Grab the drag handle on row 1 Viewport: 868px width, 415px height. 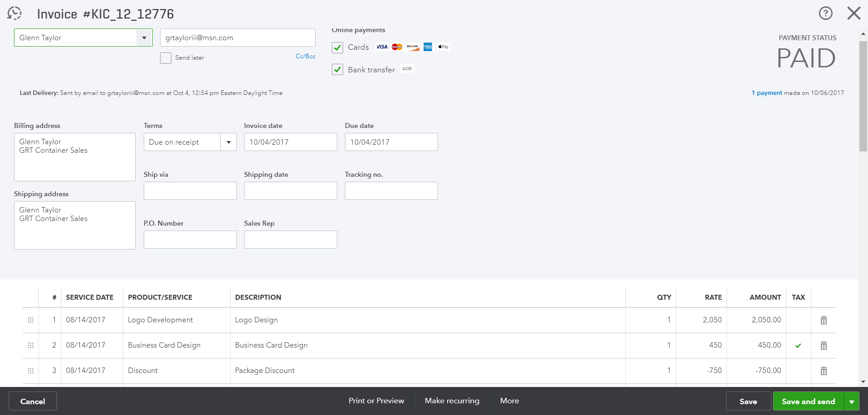click(x=31, y=320)
